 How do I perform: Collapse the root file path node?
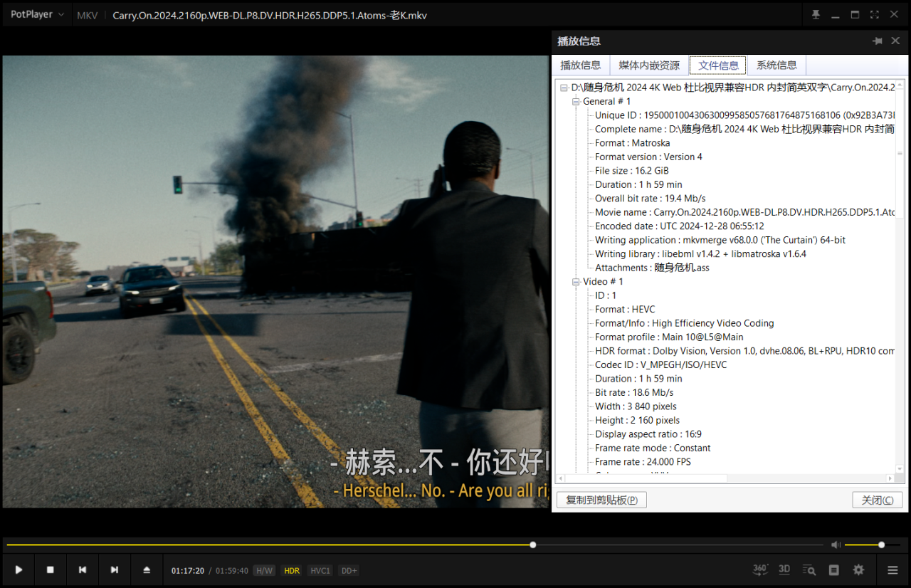pos(564,88)
